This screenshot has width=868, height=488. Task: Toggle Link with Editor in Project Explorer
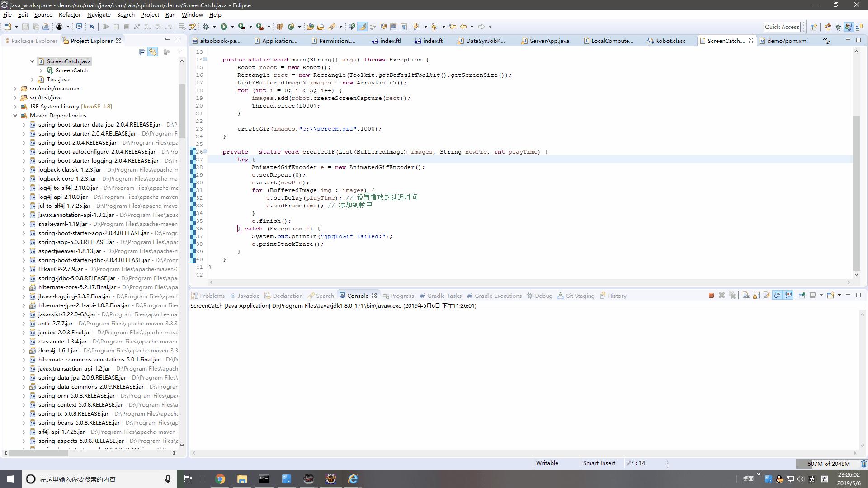153,52
